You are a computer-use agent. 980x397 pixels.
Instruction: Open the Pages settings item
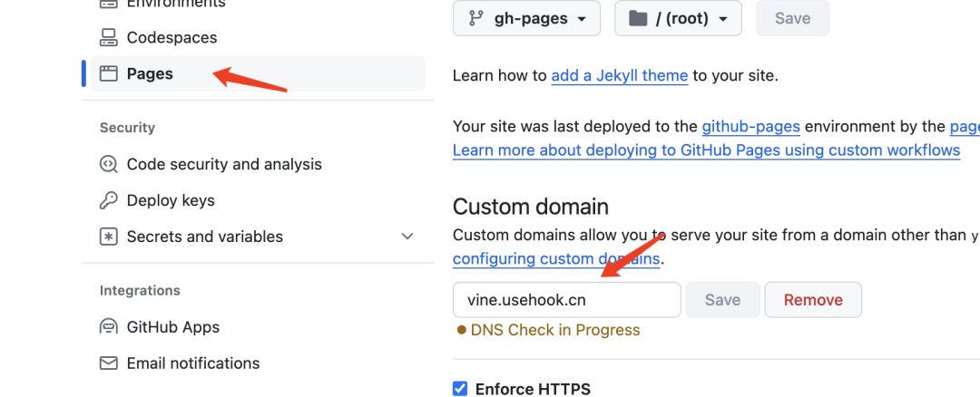pyautogui.click(x=258, y=73)
